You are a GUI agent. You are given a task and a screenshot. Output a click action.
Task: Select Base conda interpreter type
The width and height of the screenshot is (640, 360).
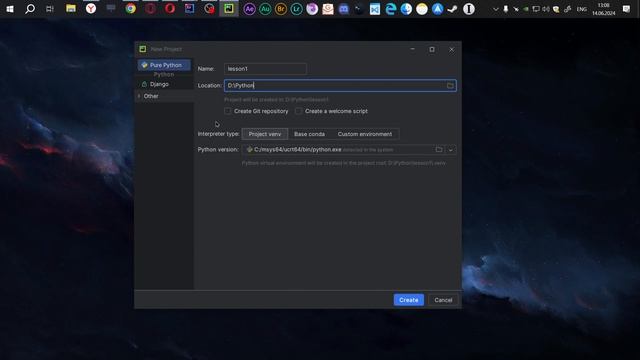(309, 134)
